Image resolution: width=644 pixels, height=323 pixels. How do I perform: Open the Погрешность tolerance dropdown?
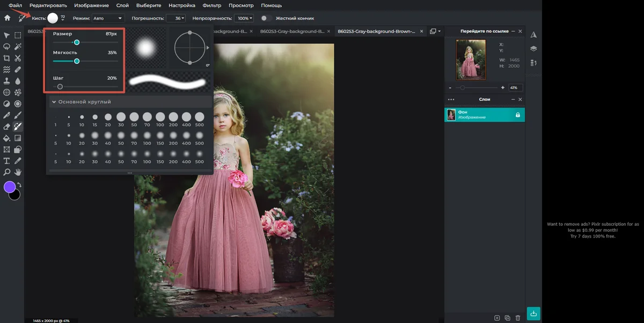pyautogui.click(x=176, y=18)
